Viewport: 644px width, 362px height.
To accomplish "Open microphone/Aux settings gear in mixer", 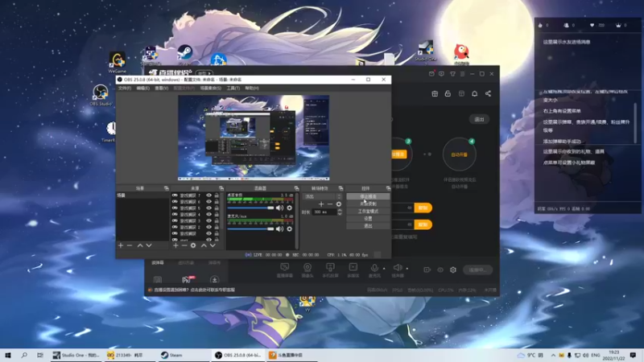I will click(x=290, y=228).
